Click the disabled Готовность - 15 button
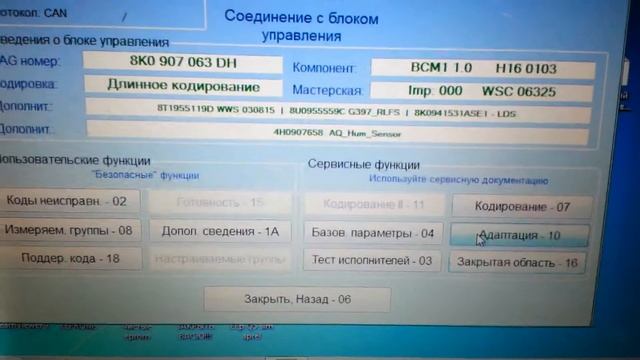Viewport: 640px width, 360px height. click(x=220, y=202)
